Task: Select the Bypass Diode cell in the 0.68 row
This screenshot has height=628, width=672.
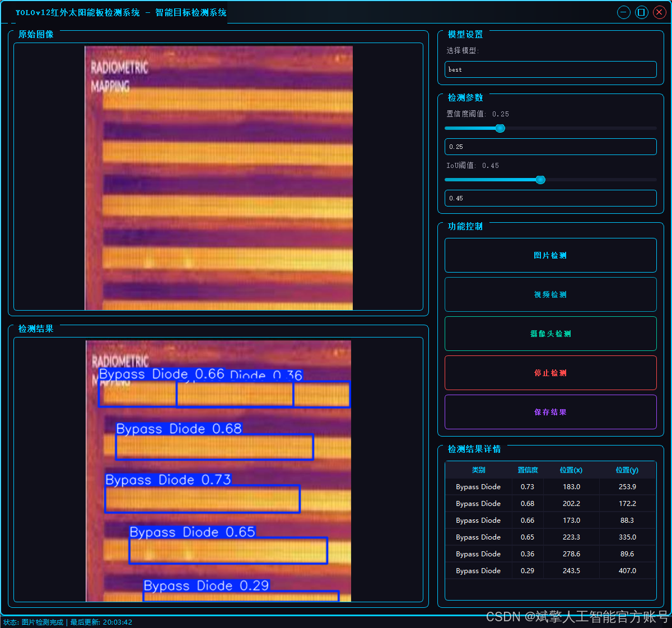Action: 478,504
